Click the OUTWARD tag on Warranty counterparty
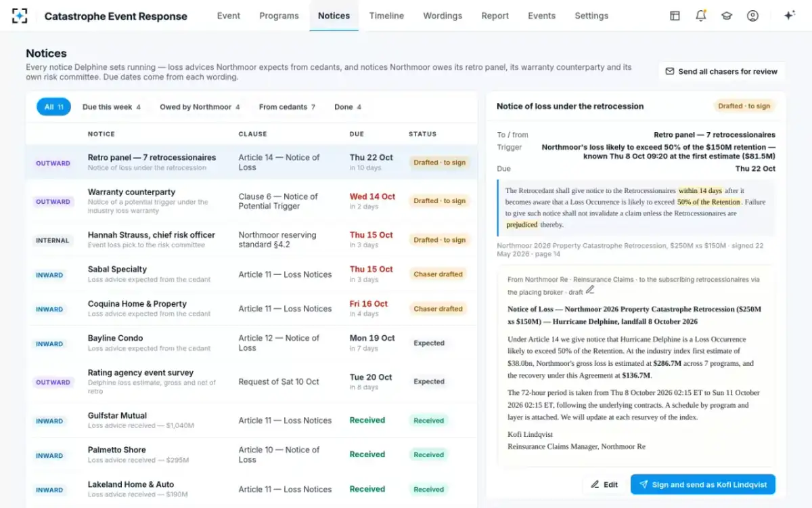This screenshot has height=508, width=812. [x=53, y=202]
